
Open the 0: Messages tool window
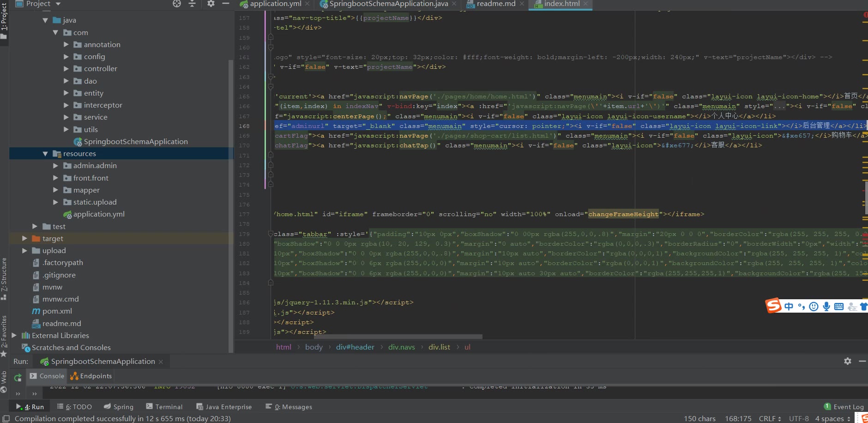(289, 407)
